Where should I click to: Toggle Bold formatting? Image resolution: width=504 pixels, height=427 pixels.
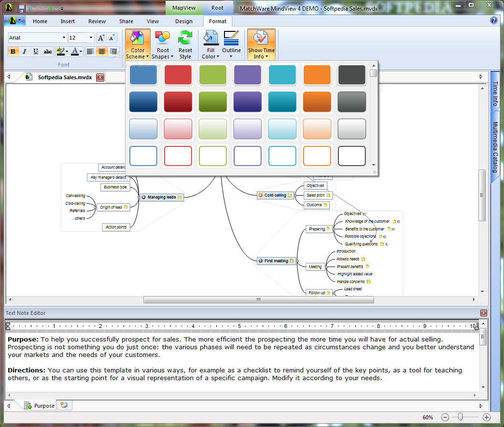(x=13, y=52)
